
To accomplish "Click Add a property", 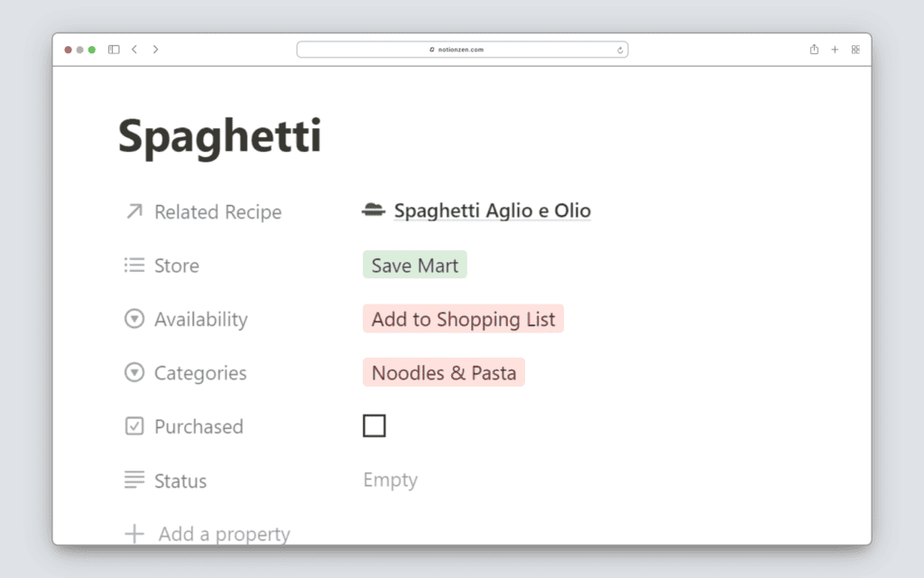I will click(224, 534).
